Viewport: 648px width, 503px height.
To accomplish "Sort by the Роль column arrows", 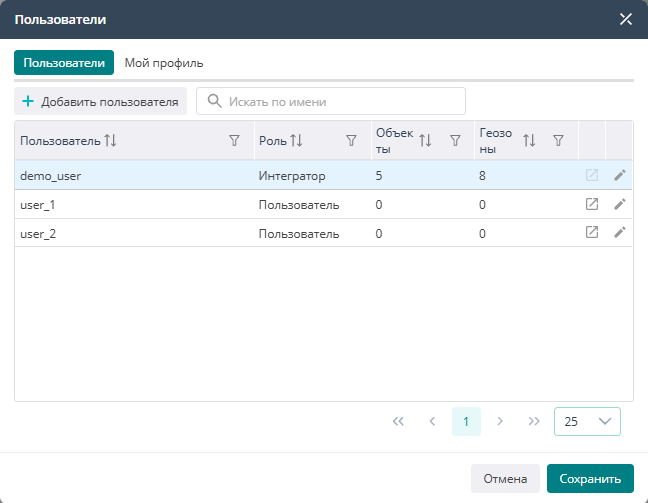I will (x=296, y=141).
